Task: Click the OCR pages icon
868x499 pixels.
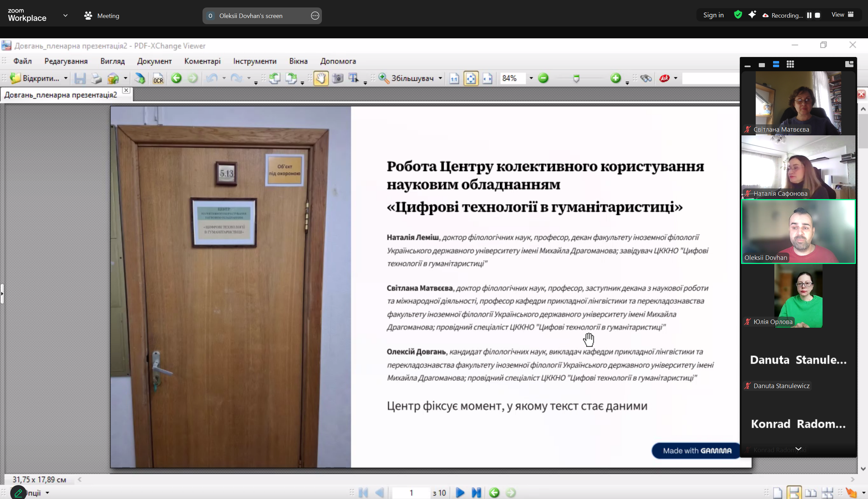Action: coord(158,78)
